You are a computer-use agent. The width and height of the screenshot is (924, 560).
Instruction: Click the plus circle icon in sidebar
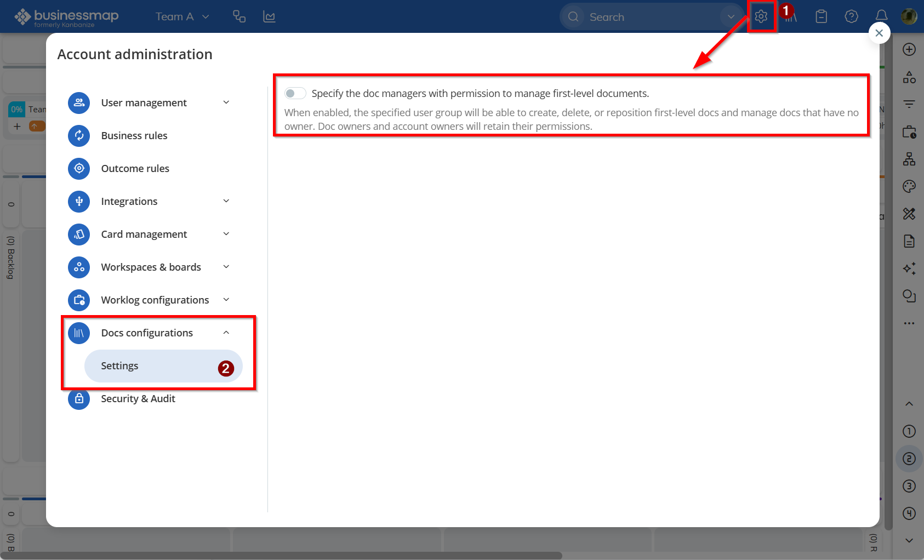click(909, 49)
